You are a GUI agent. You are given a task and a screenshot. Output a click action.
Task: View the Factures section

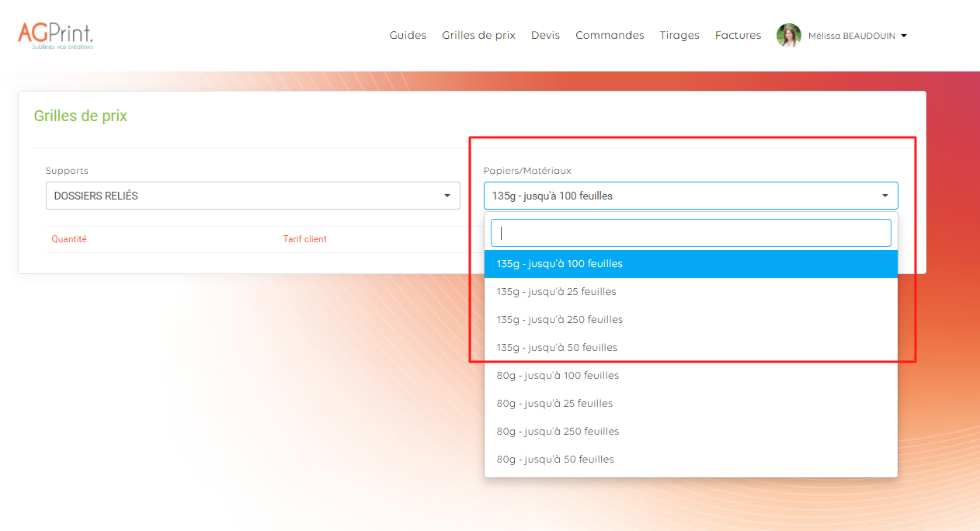click(x=738, y=36)
